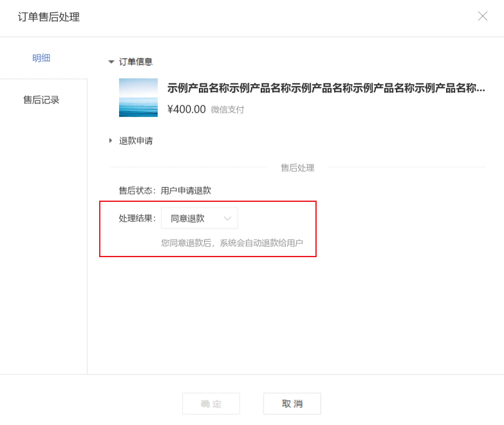Click the 确定 confirm button

[x=211, y=404]
